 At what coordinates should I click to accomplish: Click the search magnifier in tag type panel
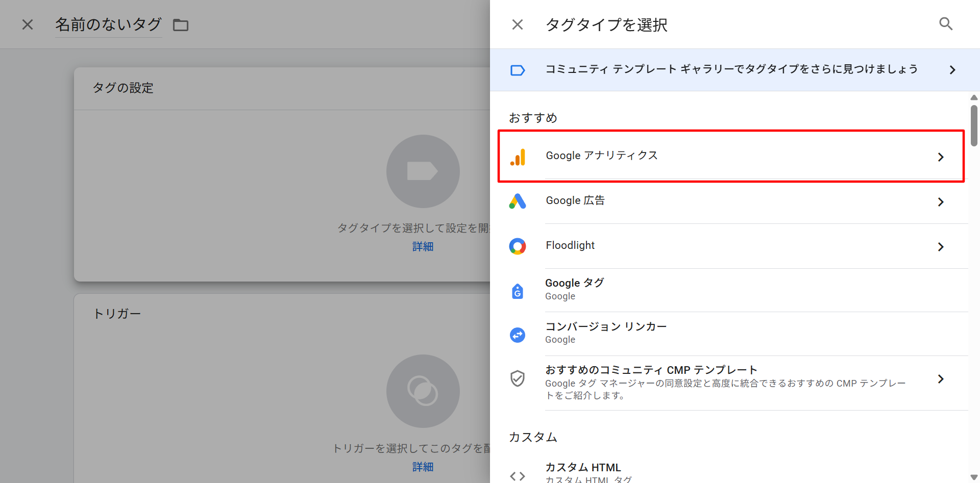(x=946, y=24)
